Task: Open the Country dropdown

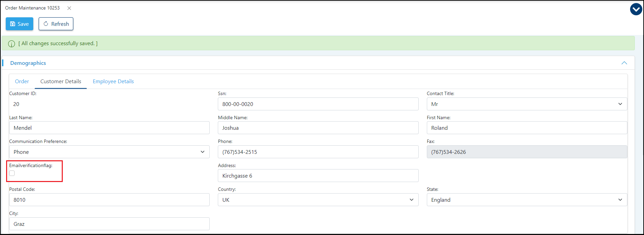Action: (318, 200)
